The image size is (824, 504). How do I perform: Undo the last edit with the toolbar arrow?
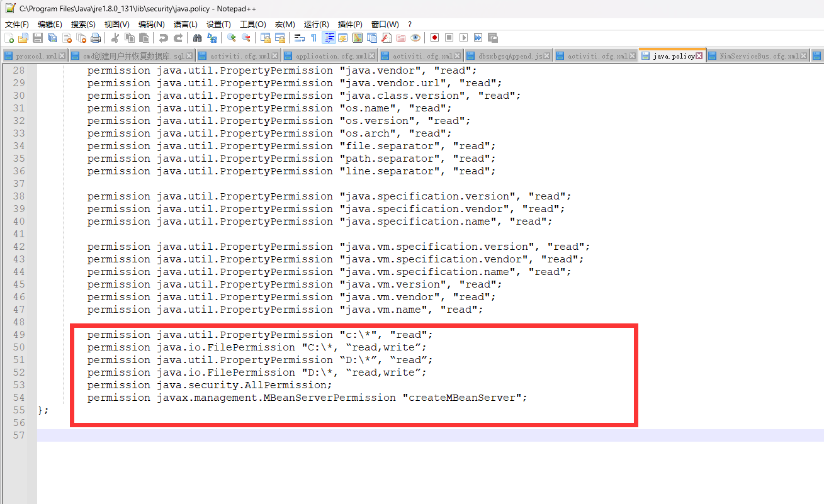[x=164, y=38]
